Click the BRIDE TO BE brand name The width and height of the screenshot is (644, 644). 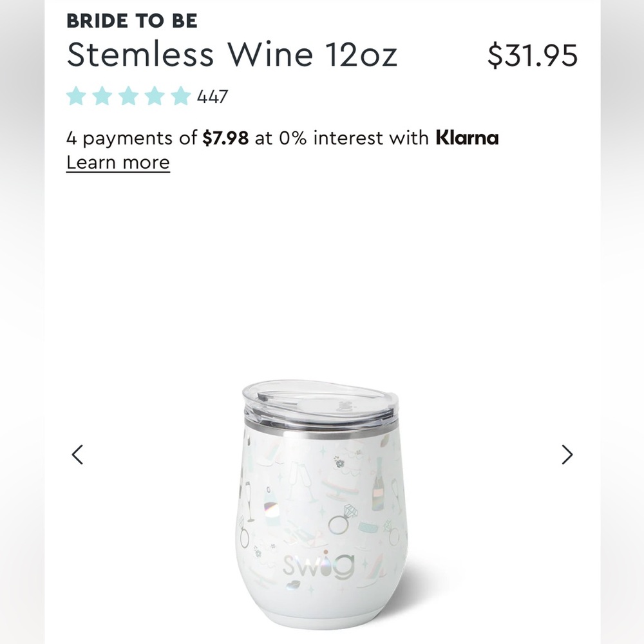132,20
